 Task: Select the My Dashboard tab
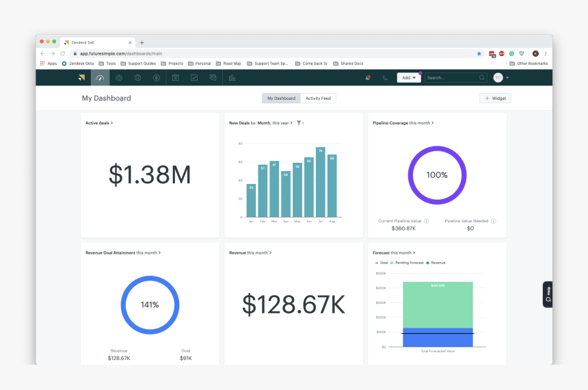[281, 99]
